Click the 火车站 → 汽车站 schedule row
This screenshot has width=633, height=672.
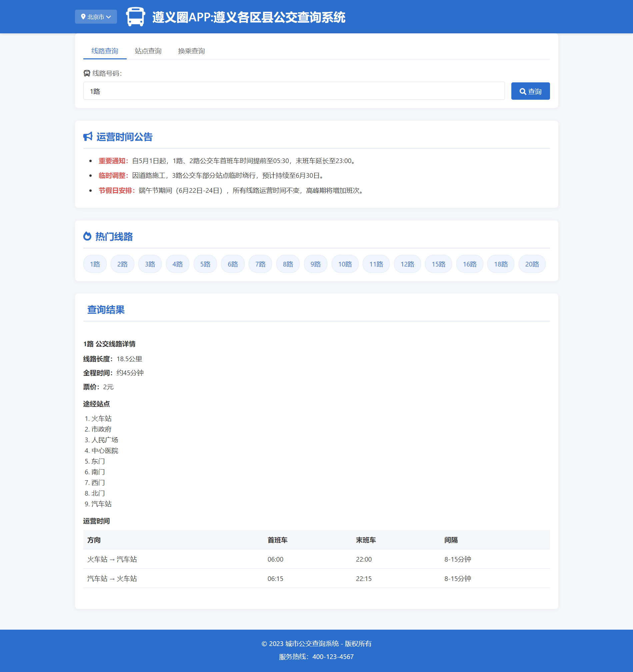pyautogui.click(x=316, y=559)
